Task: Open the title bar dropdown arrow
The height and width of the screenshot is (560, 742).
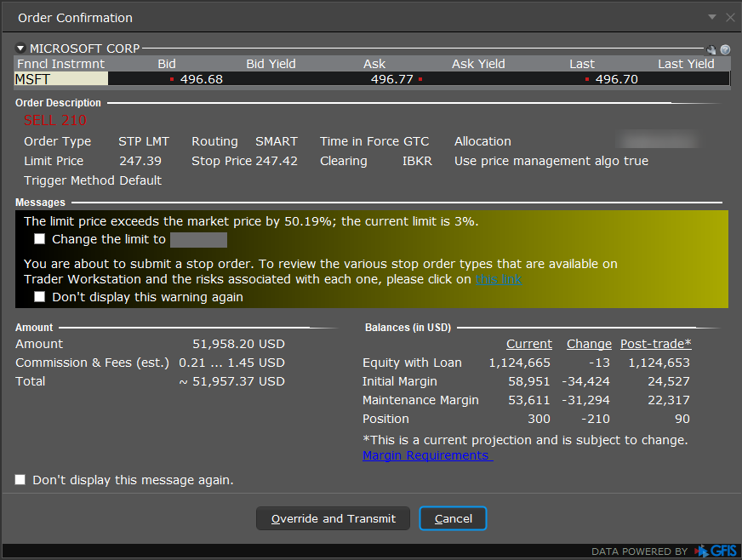Action: [x=711, y=17]
